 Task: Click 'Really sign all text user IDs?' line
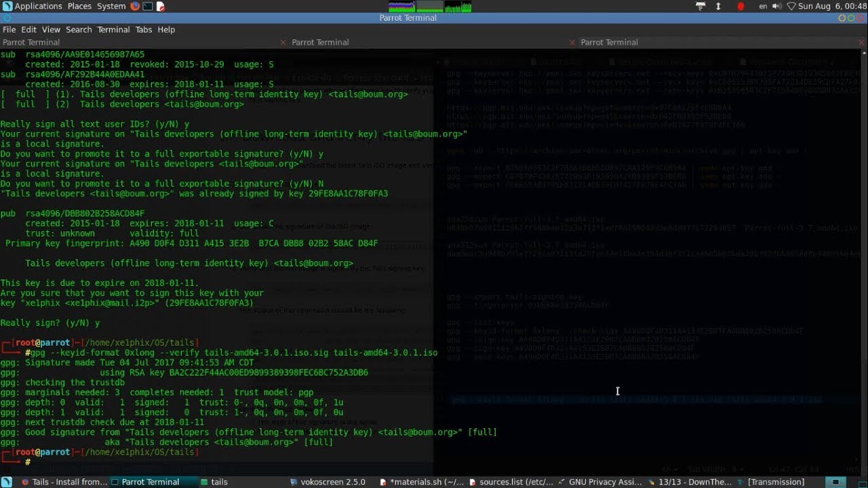click(95, 124)
